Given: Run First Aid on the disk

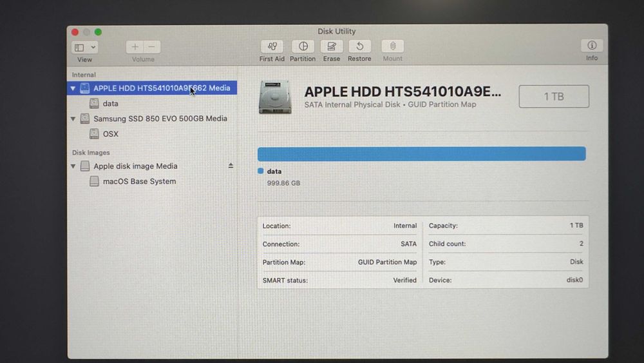Looking at the screenshot, I should [272, 46].
